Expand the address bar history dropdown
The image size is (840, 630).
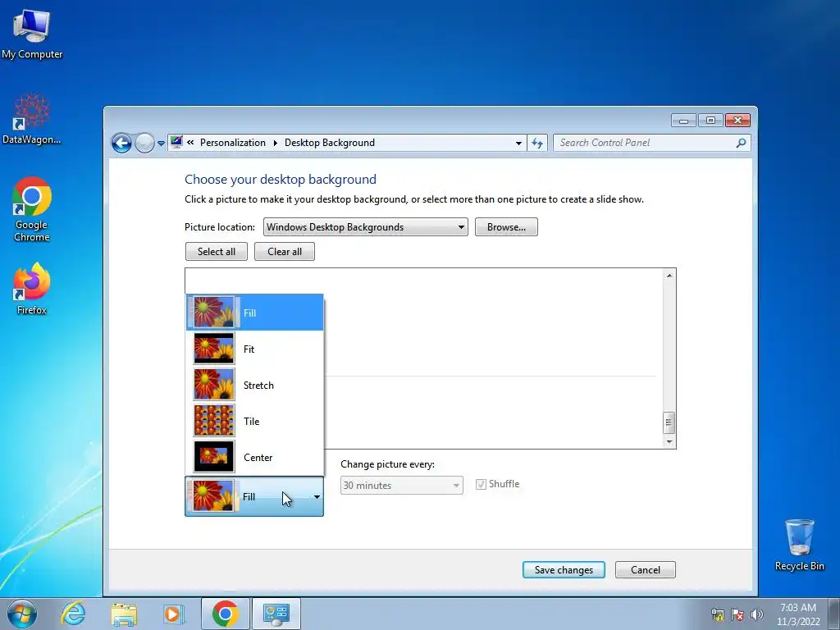(518, 143)
